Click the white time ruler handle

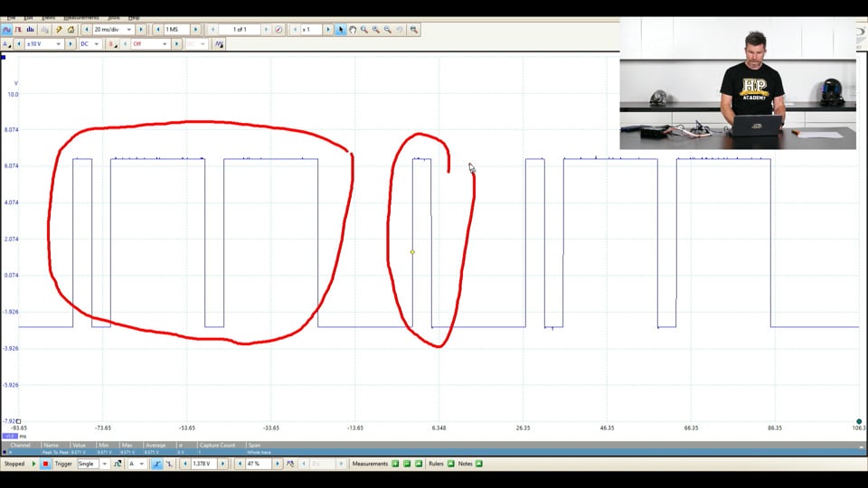tap(18, 421)
